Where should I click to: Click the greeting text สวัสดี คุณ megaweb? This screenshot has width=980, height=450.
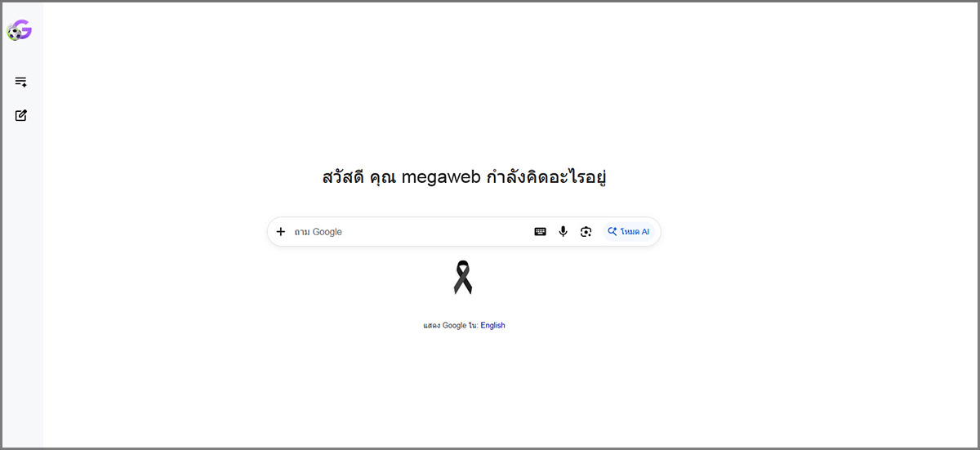coord(401,177)
